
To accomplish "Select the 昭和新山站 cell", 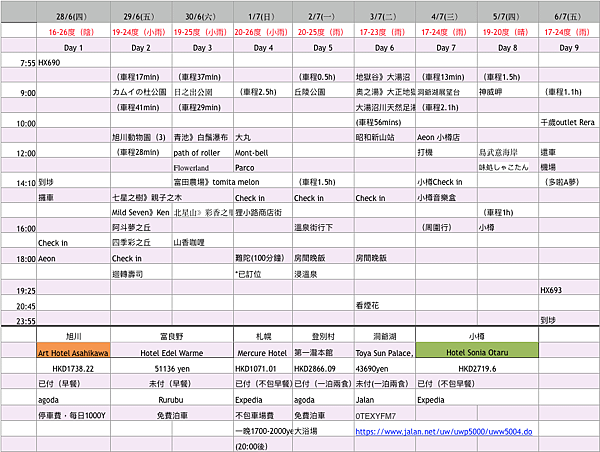I will pyautogui.click(x=385, y=137).
